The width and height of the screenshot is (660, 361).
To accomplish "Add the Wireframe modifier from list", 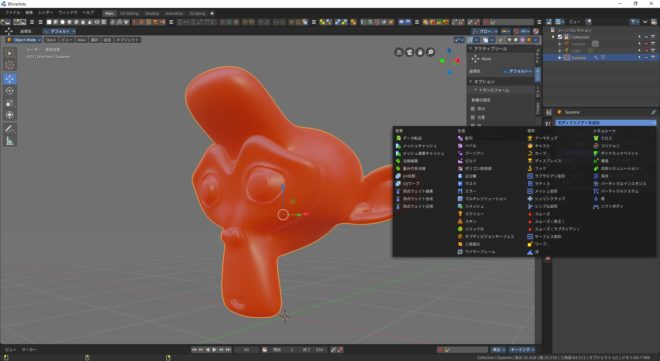I will pyautogui.click(x=476, y=252).
